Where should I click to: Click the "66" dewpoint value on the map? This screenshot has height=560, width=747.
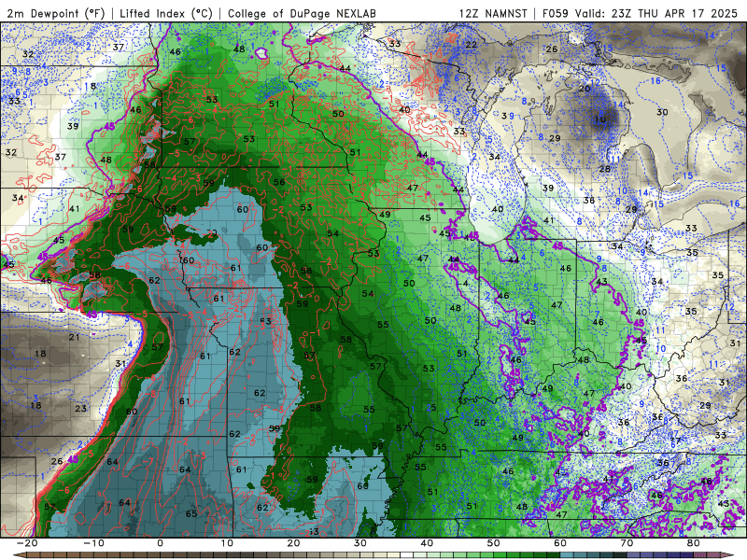pyautogui.click(x=363, y=486)
